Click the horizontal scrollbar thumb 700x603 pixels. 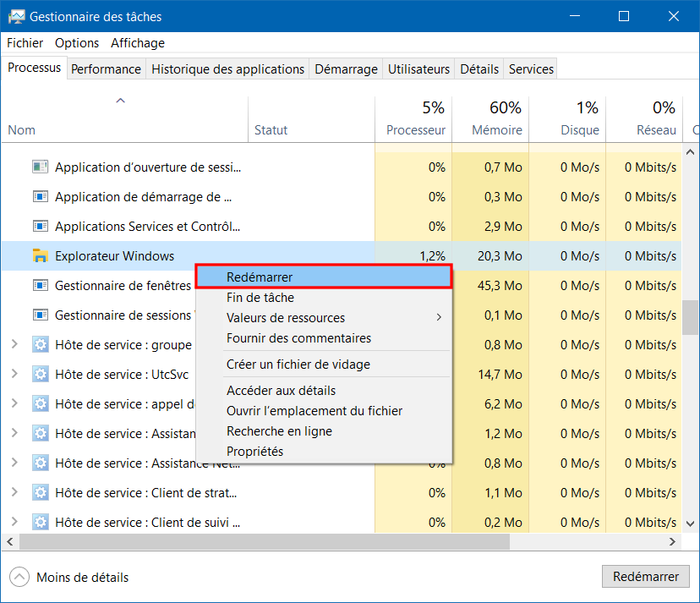pyautogui.click(x=265, y=542)
